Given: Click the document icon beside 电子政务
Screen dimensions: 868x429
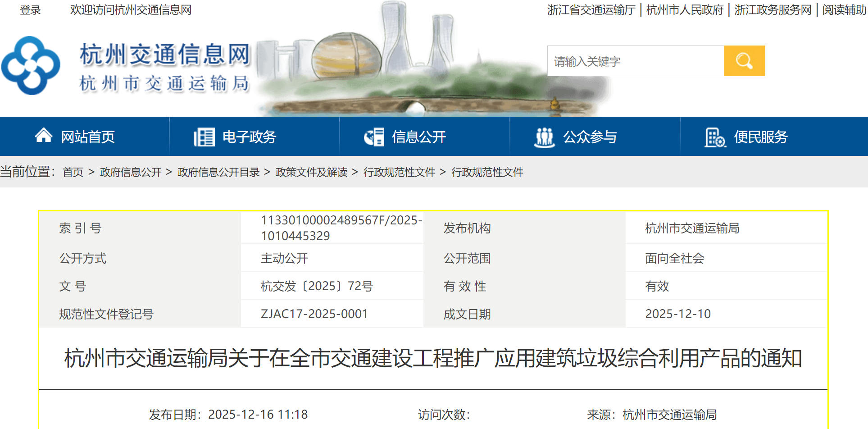Looking at the screenshot, I should 204,137.
